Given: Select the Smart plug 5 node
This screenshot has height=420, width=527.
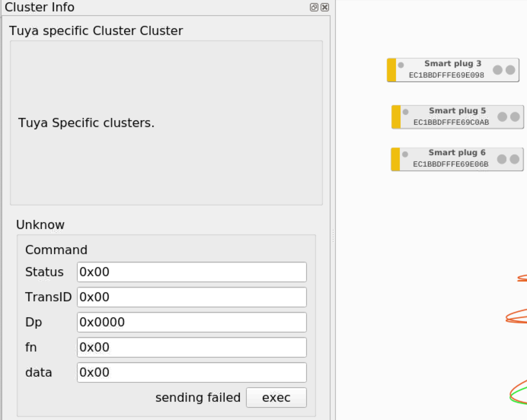Looking at the screenshot, I should (x=457, y=117).
